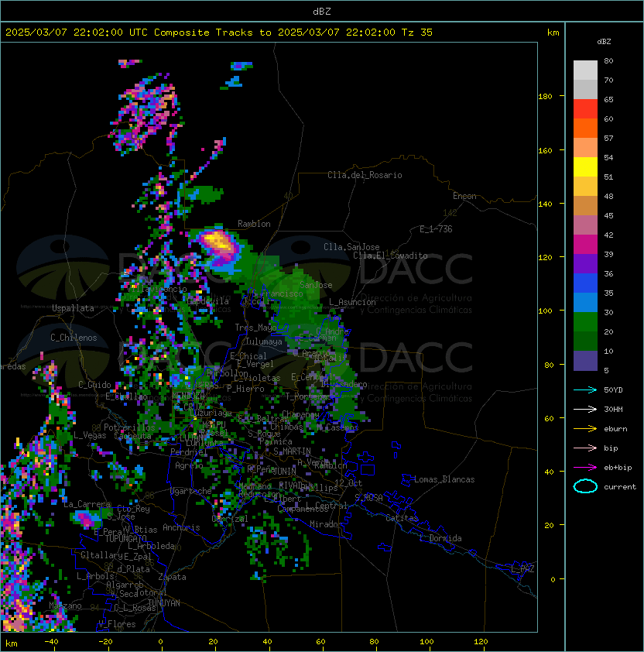Click the 'Carrizal' map label
Screen dimensions: 644x652
(x=230, y=519)
